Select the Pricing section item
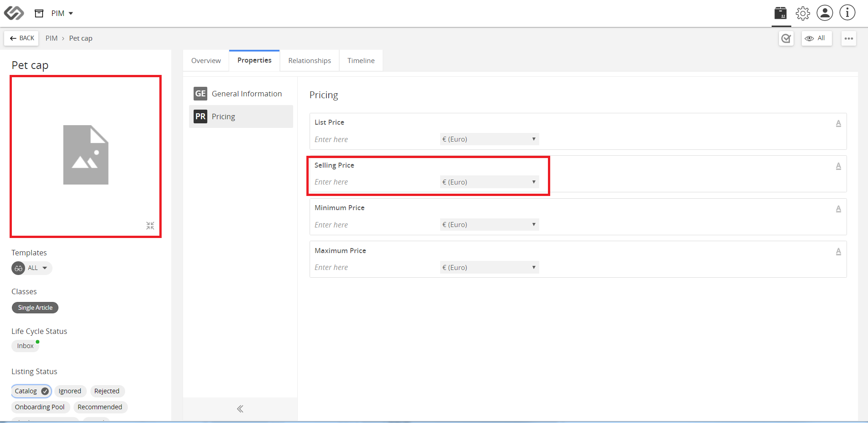Viewport: 868px width, 423px height. pos(241,116)
